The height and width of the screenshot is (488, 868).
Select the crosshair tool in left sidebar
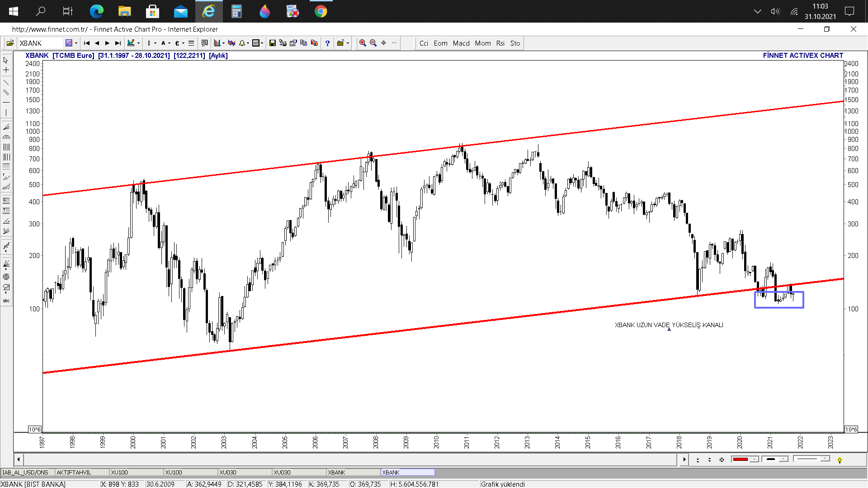click(6, 70)
